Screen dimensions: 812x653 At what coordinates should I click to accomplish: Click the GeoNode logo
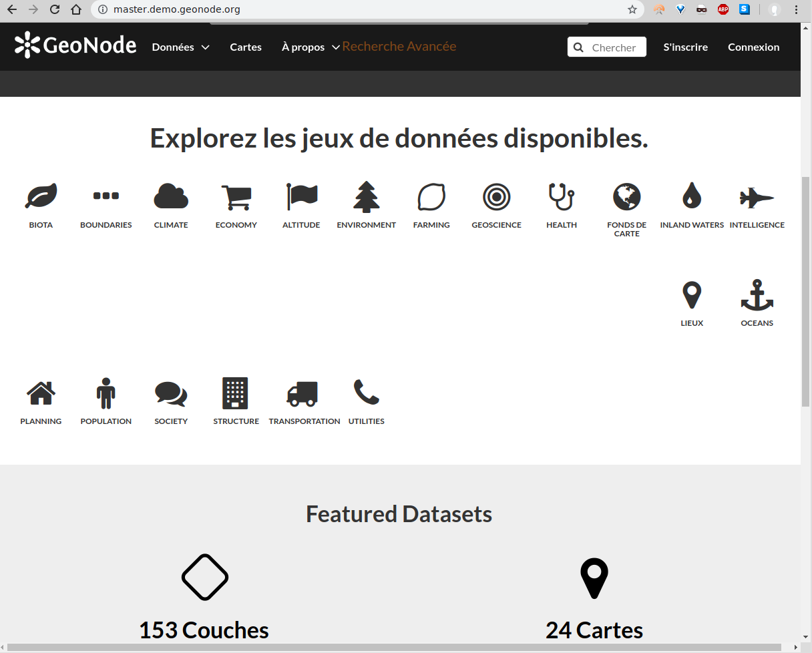click(x=75, y=45)
